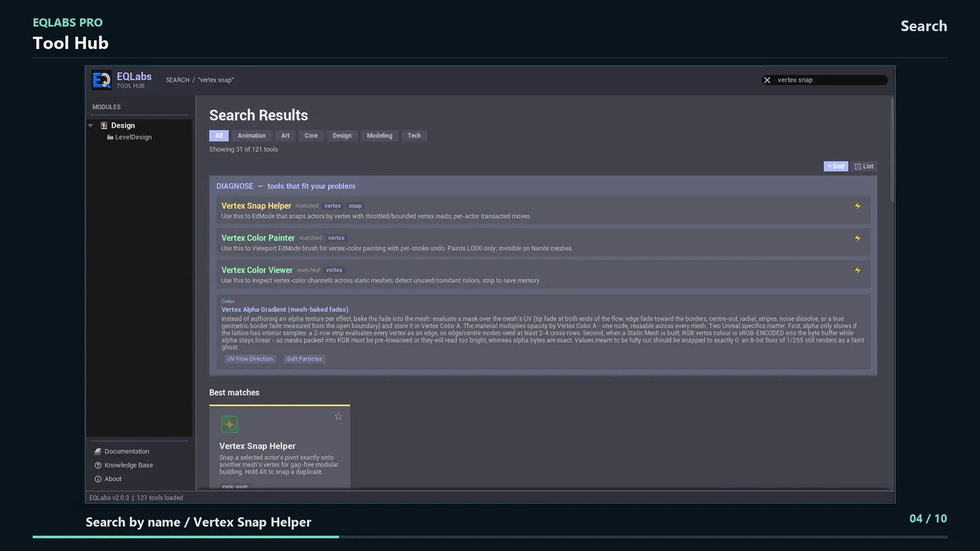Select the All filter tab

[x=218, y=136]
